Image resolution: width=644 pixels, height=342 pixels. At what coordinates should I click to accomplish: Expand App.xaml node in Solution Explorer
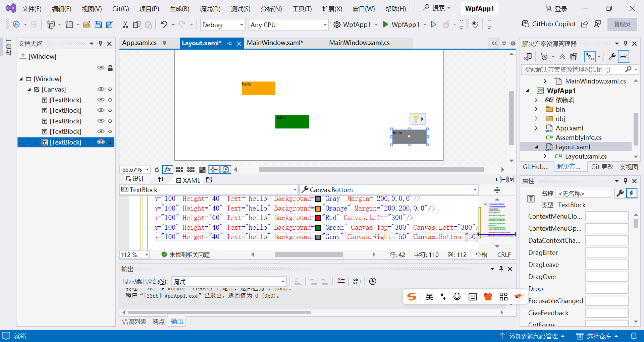click(536, 128)
